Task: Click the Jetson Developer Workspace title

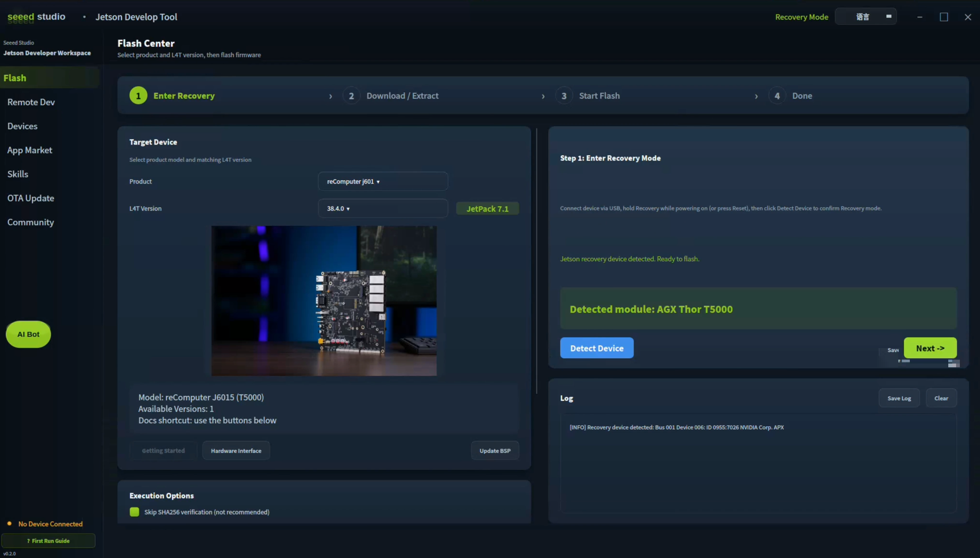Action: (x=47, y=53)
